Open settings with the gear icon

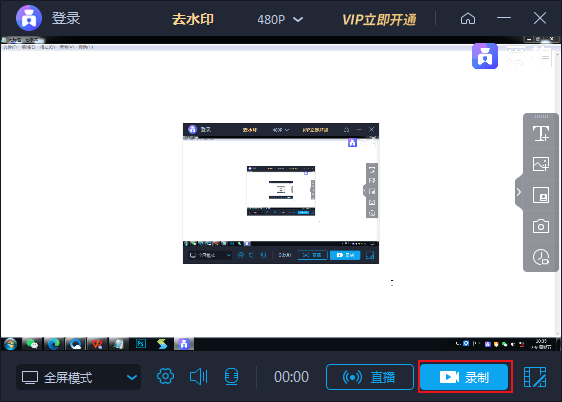(x=165, y=376)
